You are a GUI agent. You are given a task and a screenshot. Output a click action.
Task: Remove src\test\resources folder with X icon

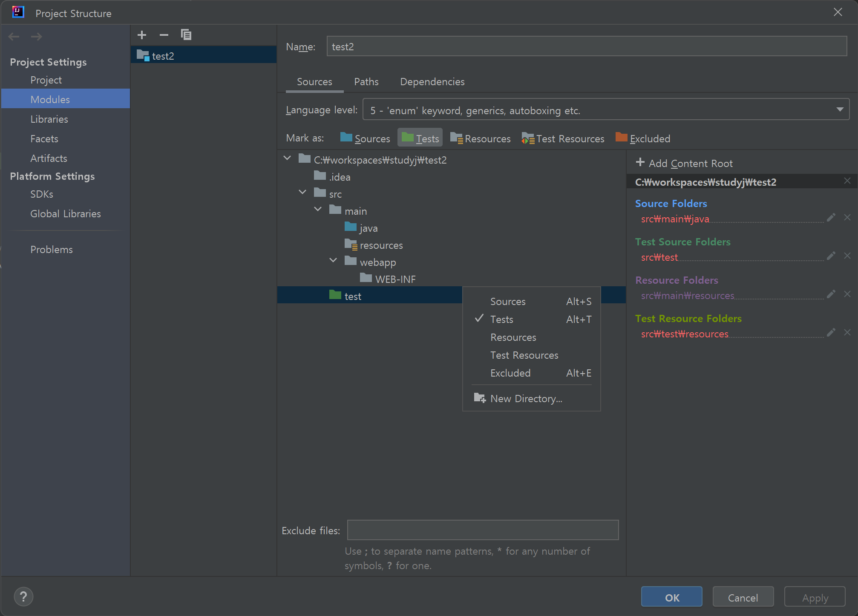(847, 332)
